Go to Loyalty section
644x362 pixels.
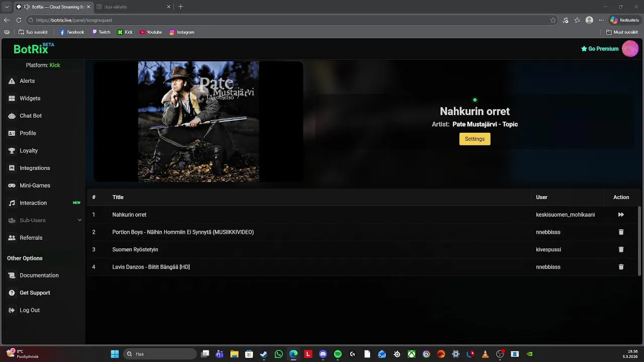[x=29, y=151]
